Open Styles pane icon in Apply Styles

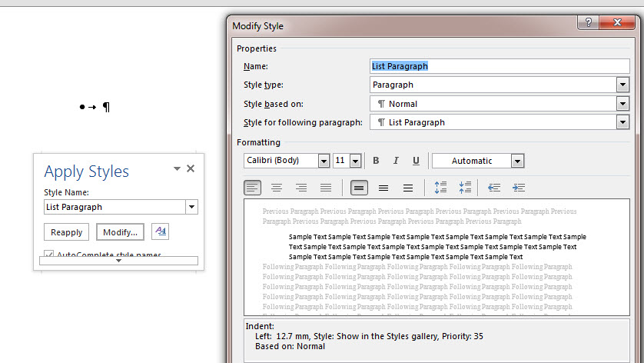coord(160,231)
